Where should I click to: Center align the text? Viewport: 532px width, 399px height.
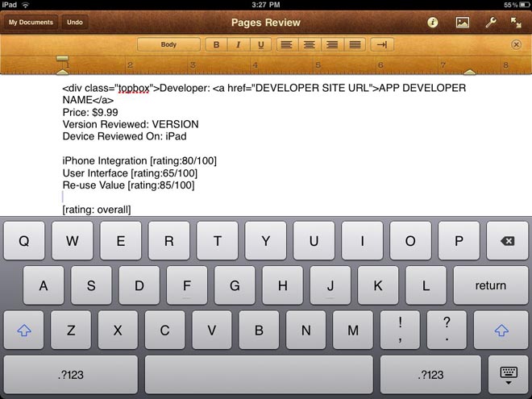pos(308,45)
